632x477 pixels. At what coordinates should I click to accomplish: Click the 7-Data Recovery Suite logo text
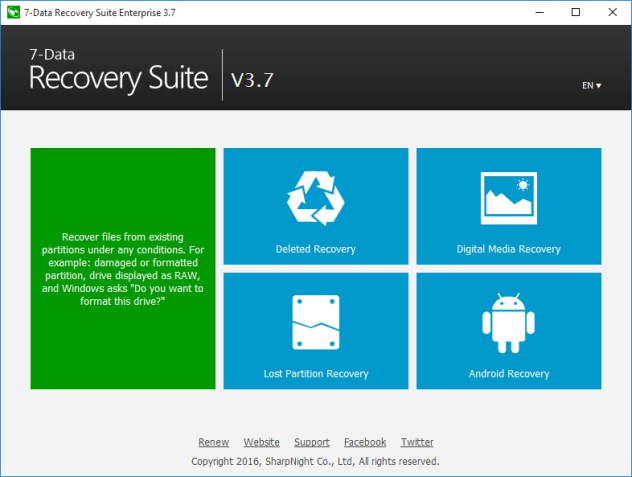coord(118,71)
